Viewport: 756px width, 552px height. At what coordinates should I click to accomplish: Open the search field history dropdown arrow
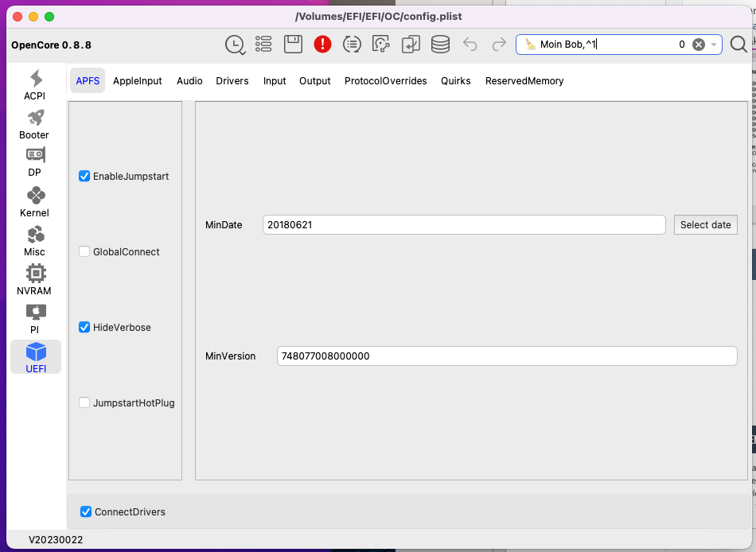pos(714,45)
